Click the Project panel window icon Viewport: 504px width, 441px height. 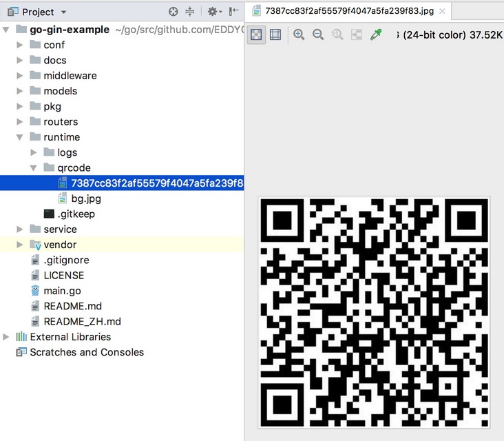tap(13, 12)
